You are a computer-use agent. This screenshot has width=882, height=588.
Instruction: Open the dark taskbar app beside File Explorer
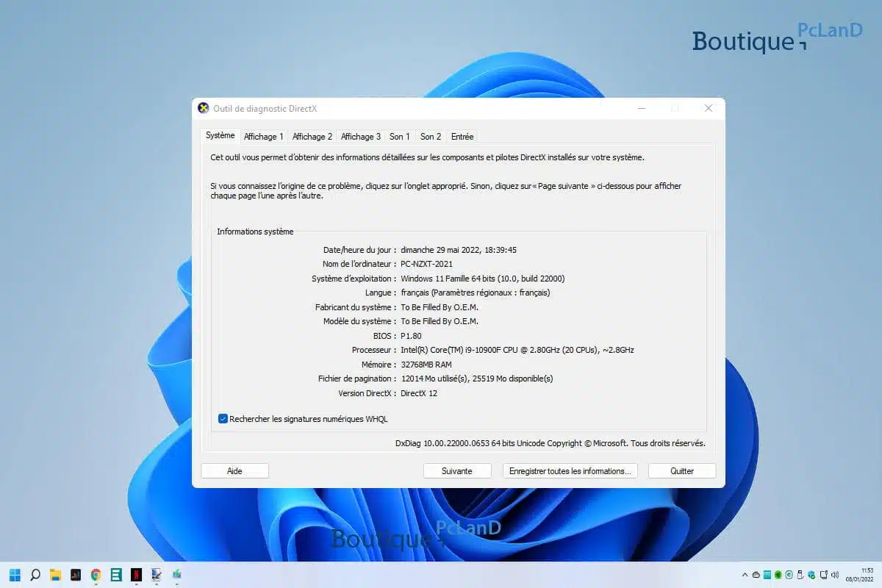click(x=76, y=575)
